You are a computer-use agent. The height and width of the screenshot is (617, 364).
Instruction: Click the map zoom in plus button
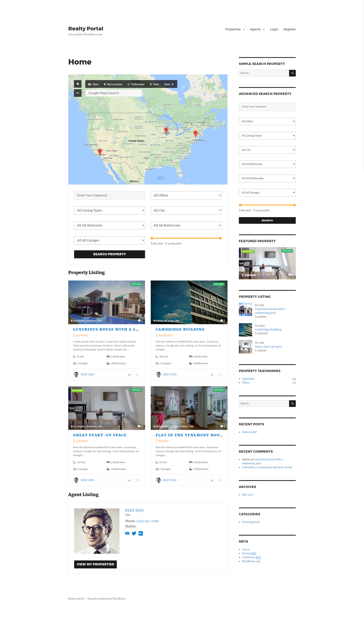(78, 84)
